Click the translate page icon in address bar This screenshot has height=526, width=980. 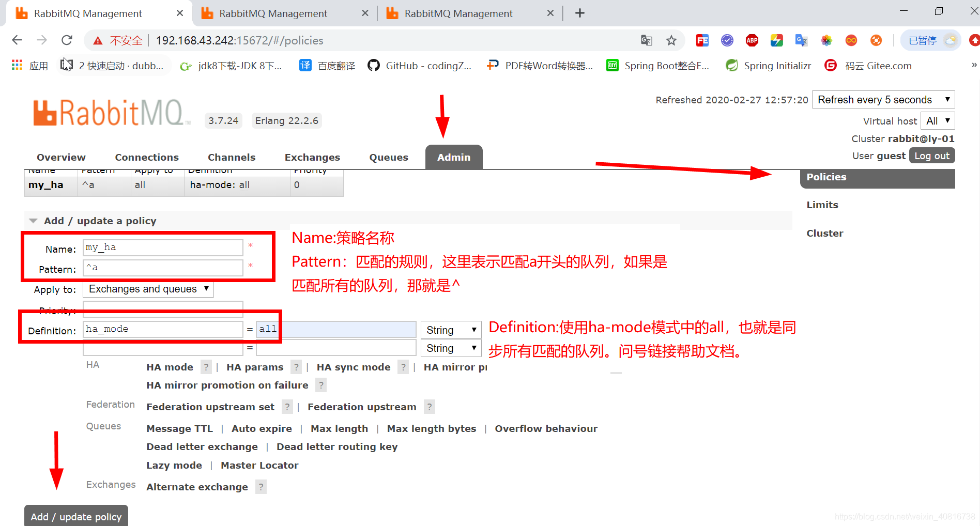tap(646, 40)
